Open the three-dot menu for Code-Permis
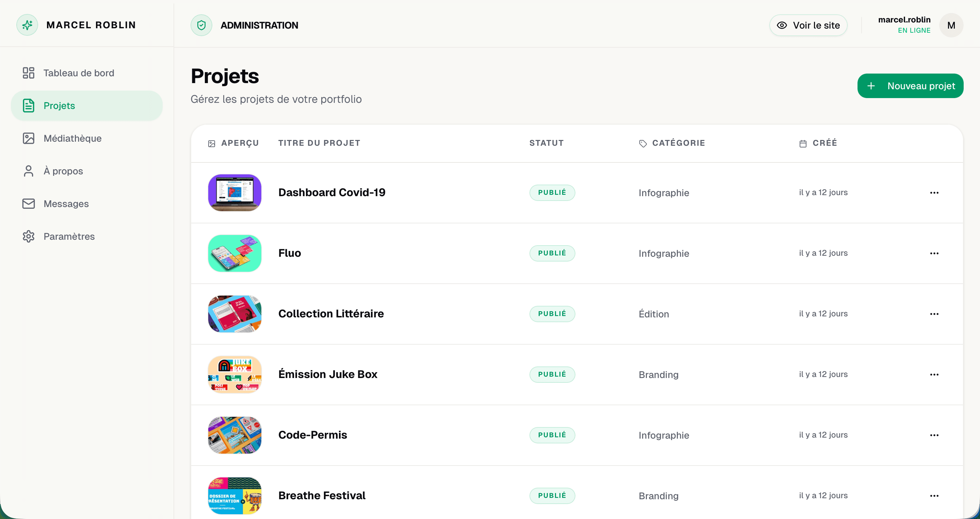Image resolution: width=980 pixels, height=519 pixels. click(934, 435)
